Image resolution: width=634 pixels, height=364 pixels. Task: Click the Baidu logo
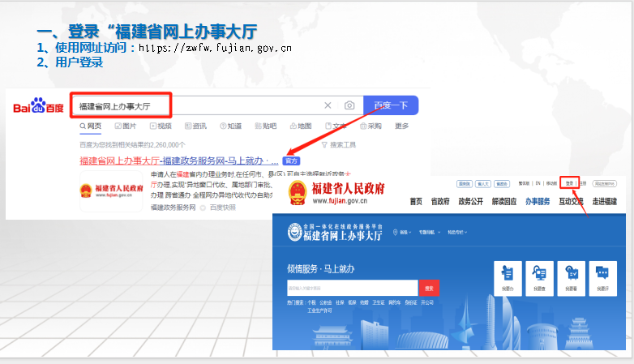tap(37, 107)
